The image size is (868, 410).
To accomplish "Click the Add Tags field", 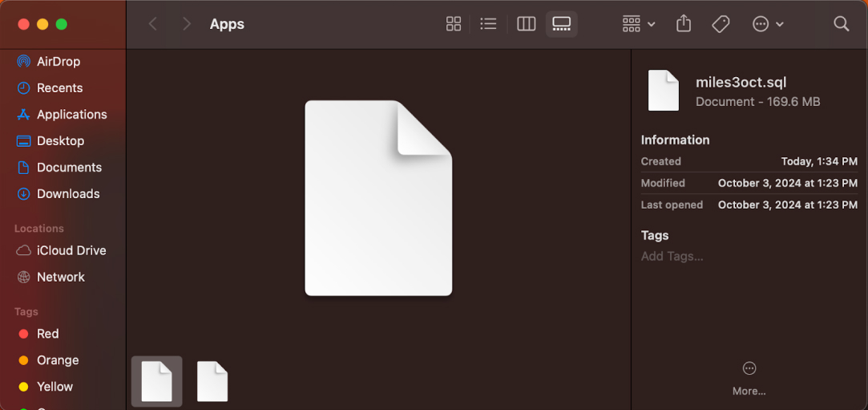I will pyautogui.click(x=672, y=257).
